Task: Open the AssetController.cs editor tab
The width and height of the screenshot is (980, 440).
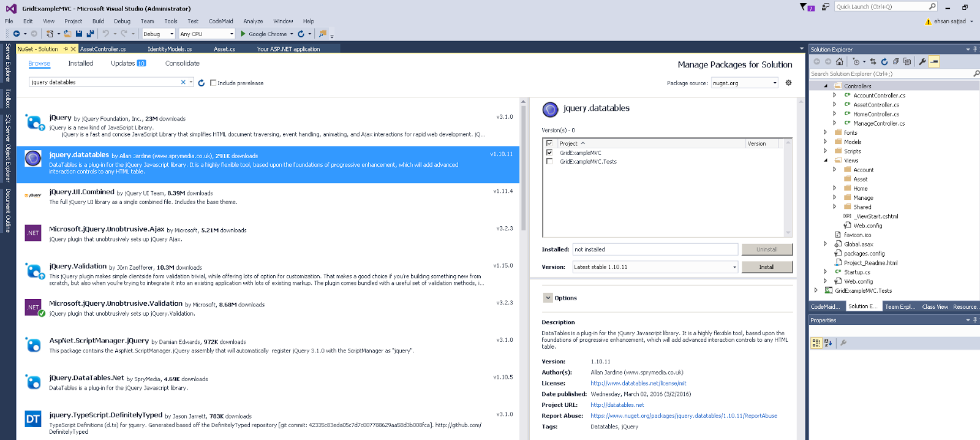Action: [103, 49]
